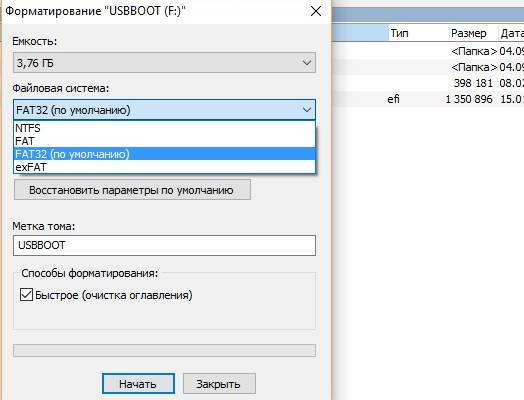Sort the file list by Размер column
Image resolution: width=524 pixels, height=400 pixels.
(473, 33)
